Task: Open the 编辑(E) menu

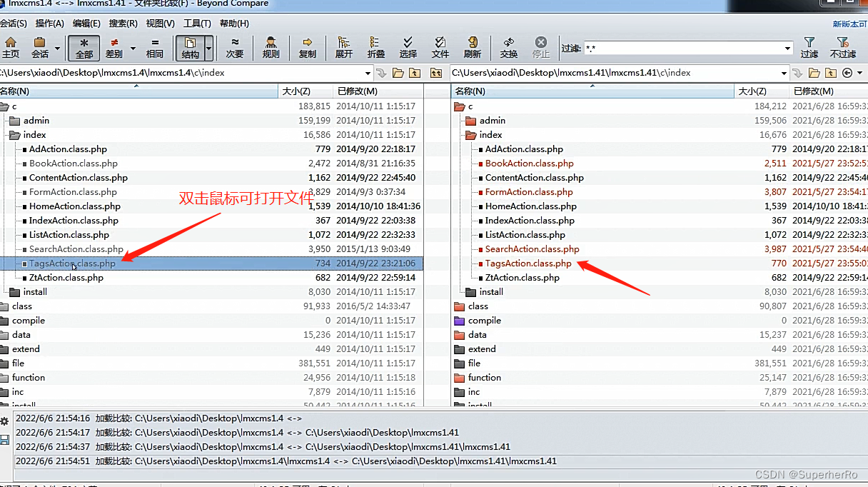Action: click(86, 24)
